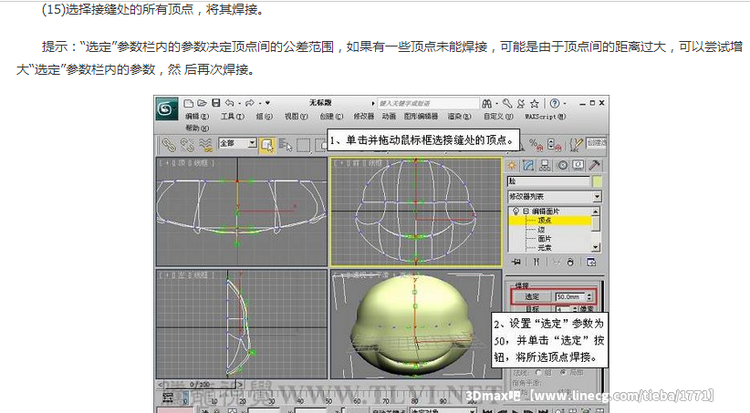
Task: Open the 图形编辑器 menu
Action: (x=421, y=116)
